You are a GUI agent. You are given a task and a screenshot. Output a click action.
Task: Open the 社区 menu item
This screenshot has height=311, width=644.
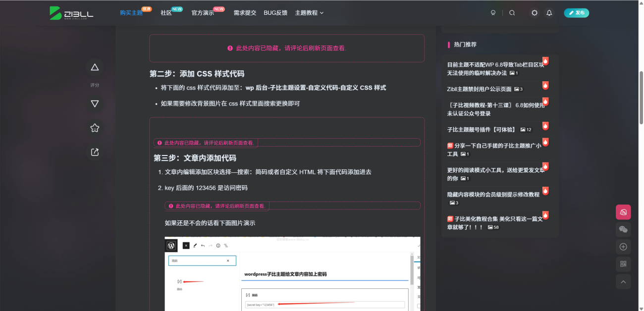(167, 12)
